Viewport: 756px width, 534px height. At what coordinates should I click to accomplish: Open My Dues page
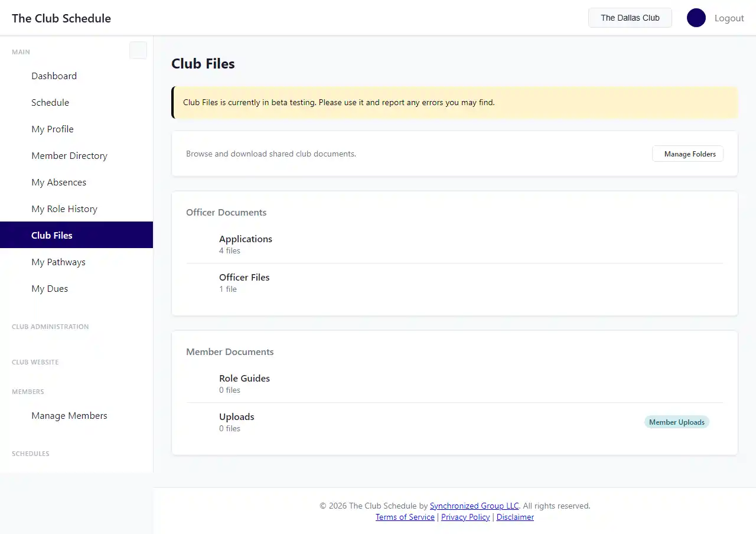click(x=50, y=288)
